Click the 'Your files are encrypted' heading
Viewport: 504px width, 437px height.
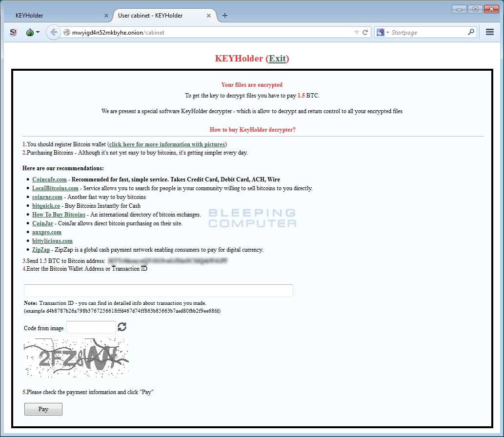point(252,85)
